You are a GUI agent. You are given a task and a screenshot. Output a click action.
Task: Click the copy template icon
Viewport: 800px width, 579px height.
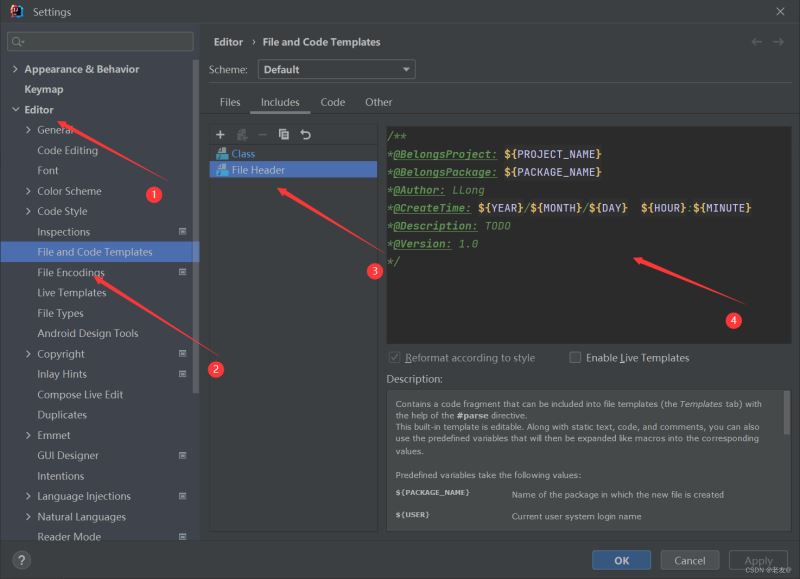tap(284, 135)
